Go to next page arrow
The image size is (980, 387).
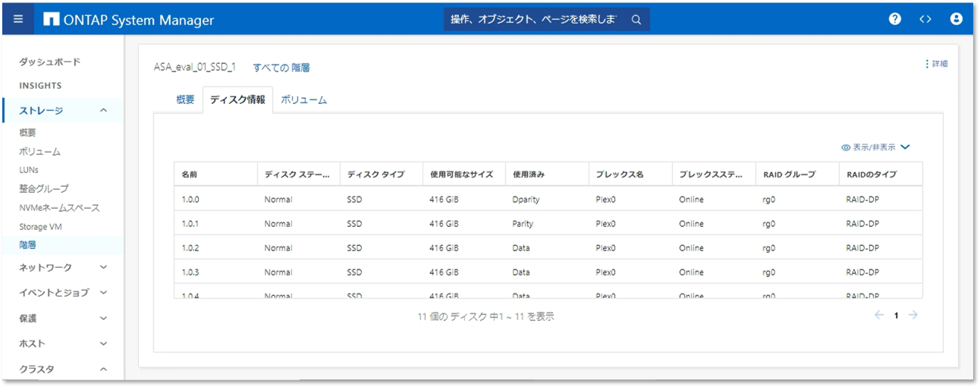(x=913, y=315)
